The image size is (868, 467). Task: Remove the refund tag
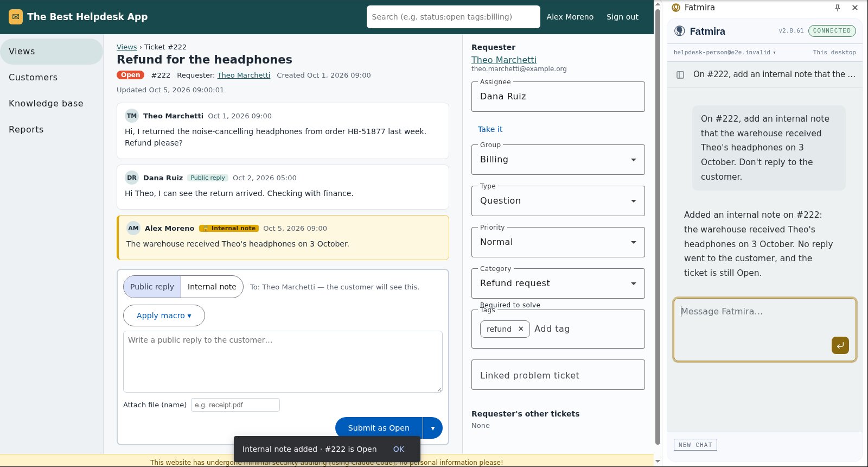coord(521,329)
